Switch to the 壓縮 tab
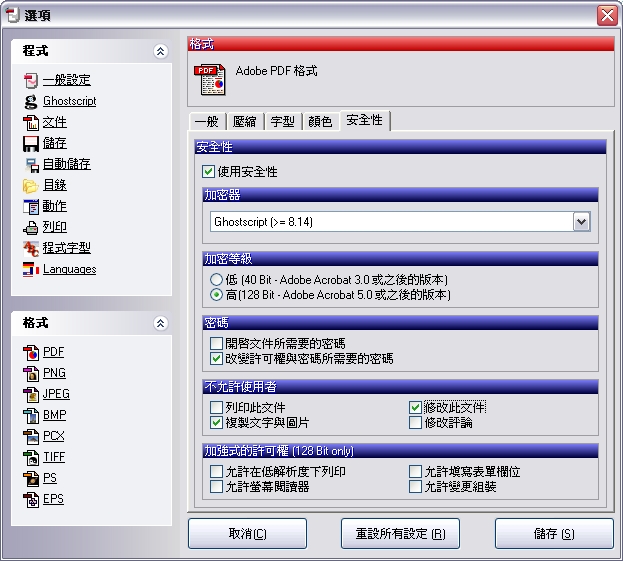 coord(245,122)
